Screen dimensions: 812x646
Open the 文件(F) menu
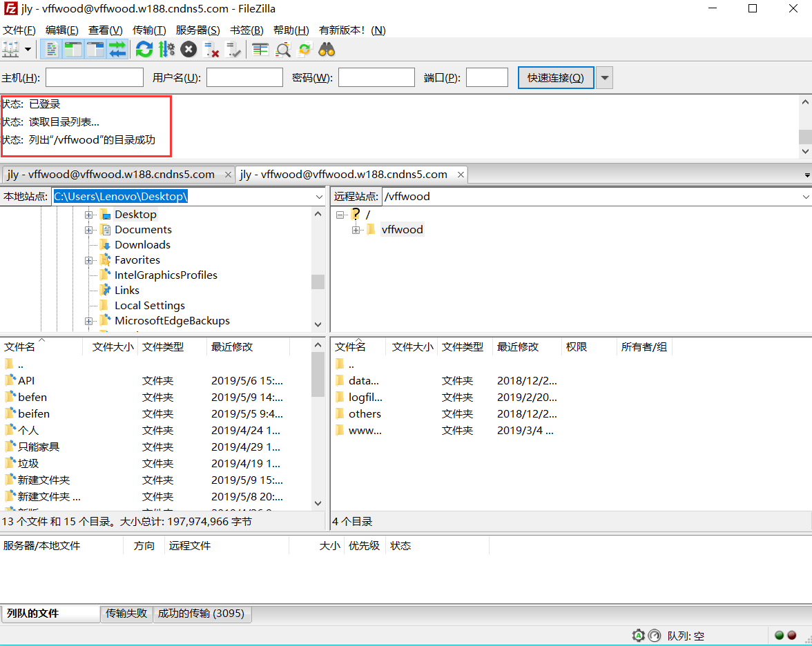point(19,30)
